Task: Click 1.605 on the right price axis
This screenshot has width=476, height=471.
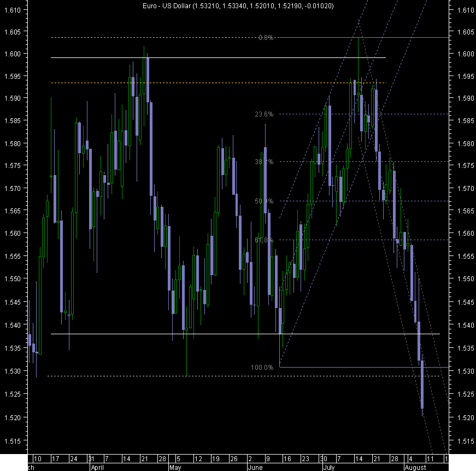Action: coord(466,32)
